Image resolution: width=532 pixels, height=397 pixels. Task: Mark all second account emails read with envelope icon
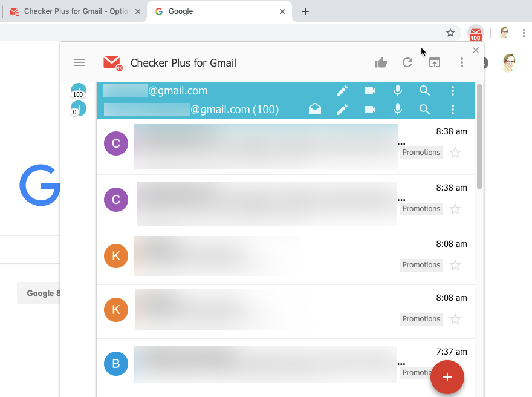coord(315,110)
